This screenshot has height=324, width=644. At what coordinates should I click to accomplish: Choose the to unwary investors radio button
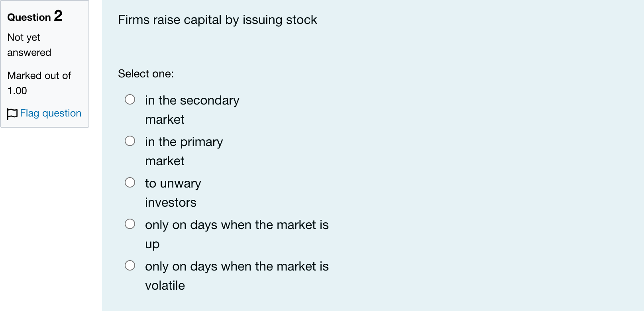pos(130,182)
